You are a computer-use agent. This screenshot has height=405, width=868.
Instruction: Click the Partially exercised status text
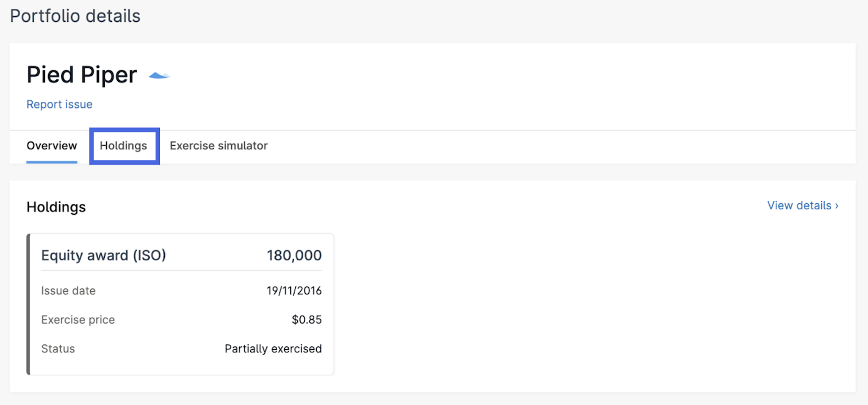tap(273, 349)
